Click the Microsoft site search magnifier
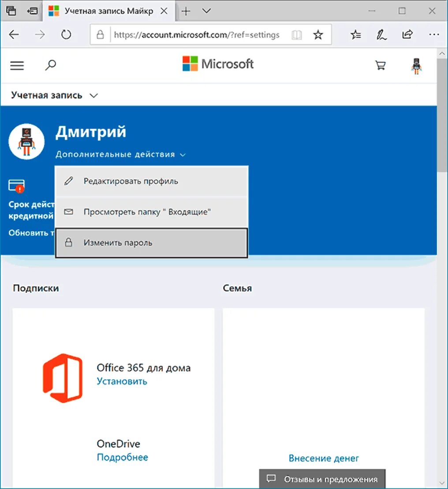Screen dimensions: 448x489 [x=51, y=65]
